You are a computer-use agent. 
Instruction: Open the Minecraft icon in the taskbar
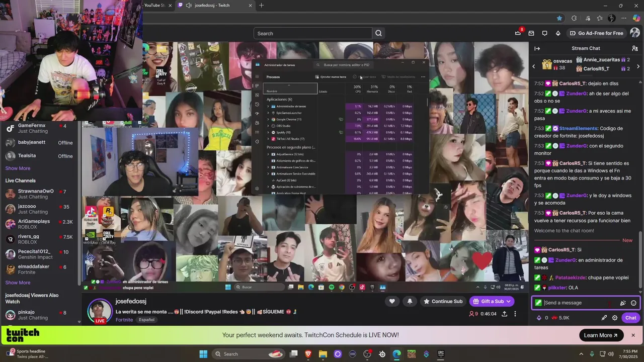pyautogui.click(x=412, y=354)
